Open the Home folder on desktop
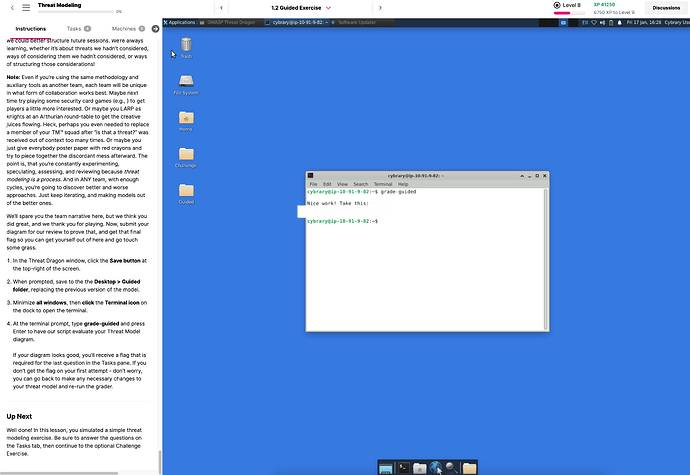This screenshot has height=475, width=690. pos(186,118)
